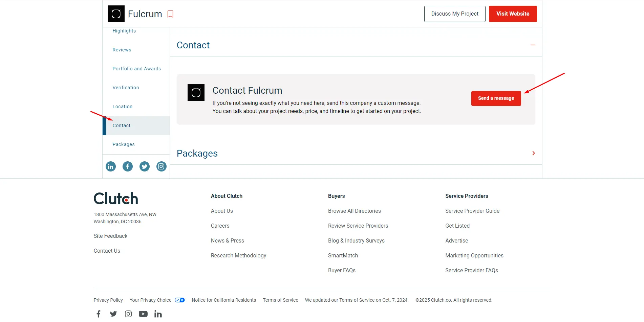
Task: Open Clutch's Twitter footer icon
Action: (113, 314)
